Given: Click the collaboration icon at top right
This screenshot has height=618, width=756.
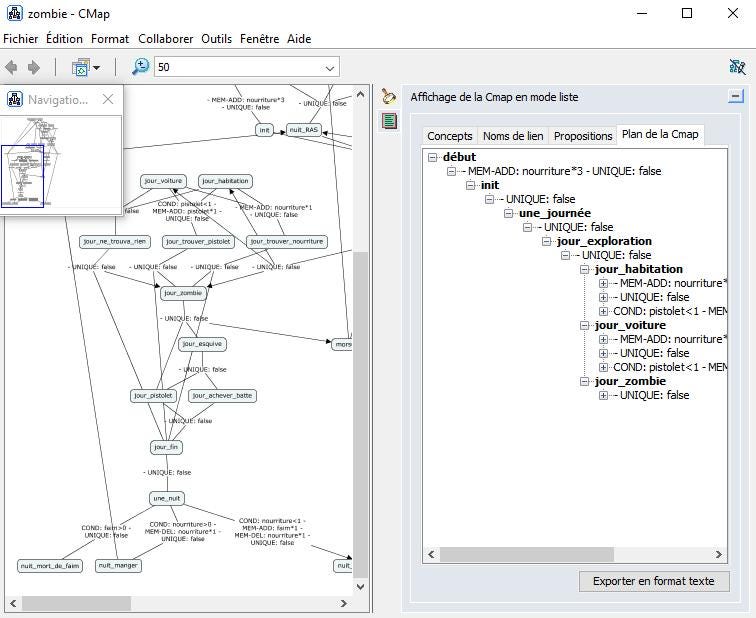Looking at the screenshot, I should tap(737, 67).
